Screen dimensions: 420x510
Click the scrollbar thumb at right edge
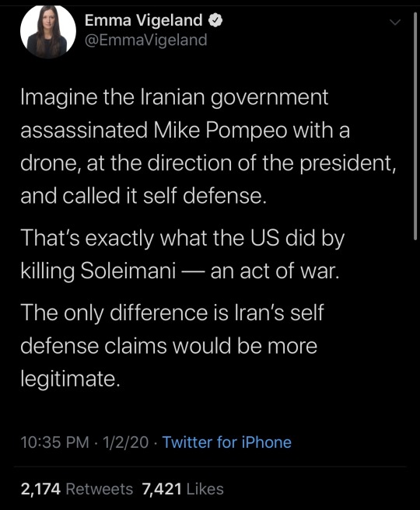point(415,126)
